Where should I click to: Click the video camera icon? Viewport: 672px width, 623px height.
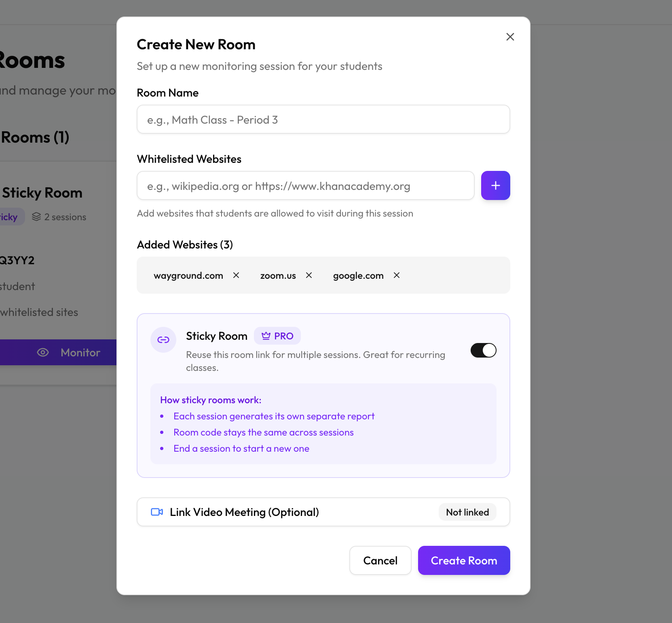coord(157,512)
